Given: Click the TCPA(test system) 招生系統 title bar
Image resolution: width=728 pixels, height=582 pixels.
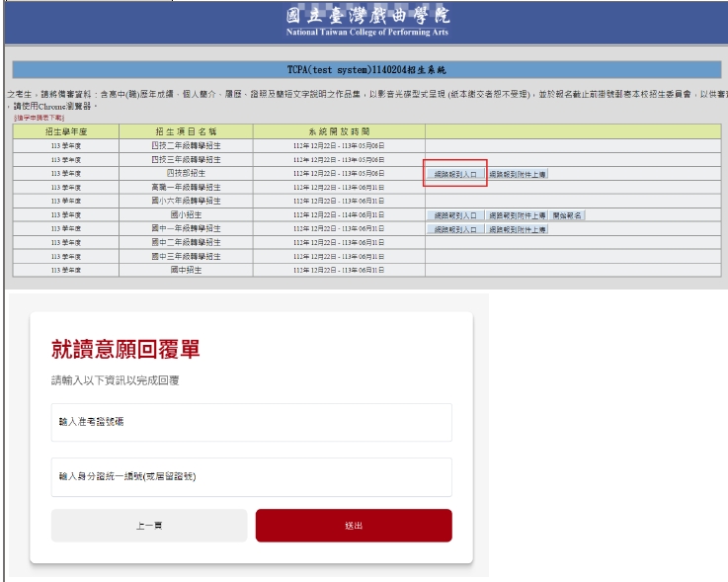Looking at the screenshot, I should (365, 70).
